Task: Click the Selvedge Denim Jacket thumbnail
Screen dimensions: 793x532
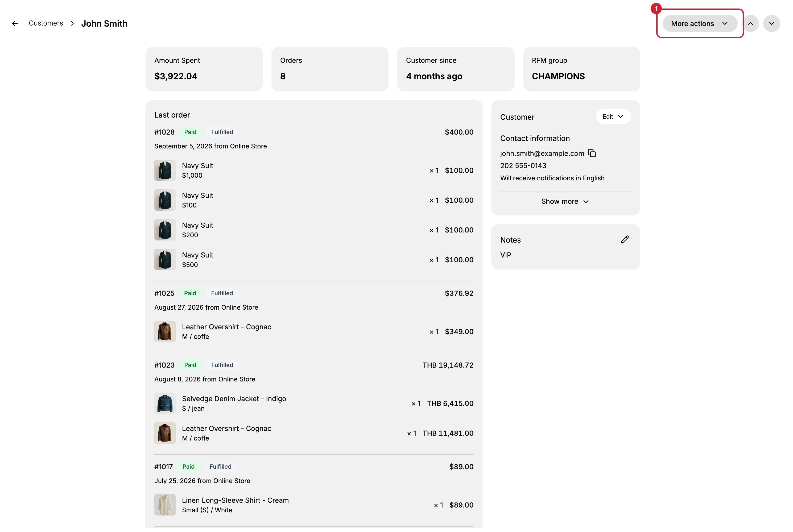Action: tap(165, 403)
